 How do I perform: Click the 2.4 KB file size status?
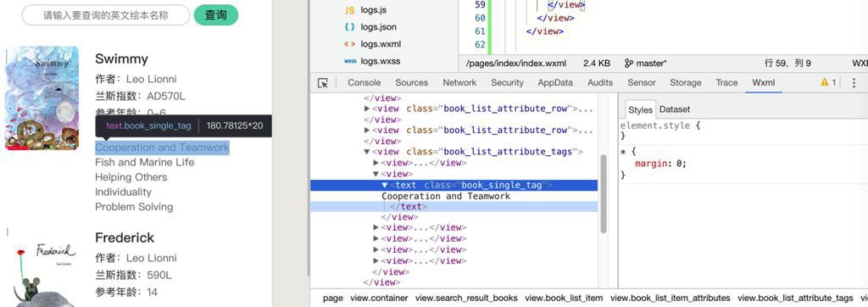pos(597,63)
